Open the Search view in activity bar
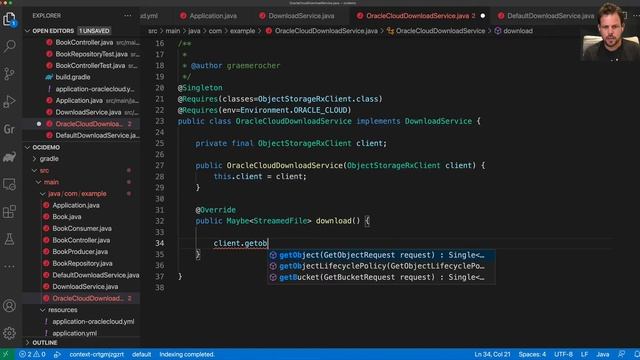 pos(9,46)
